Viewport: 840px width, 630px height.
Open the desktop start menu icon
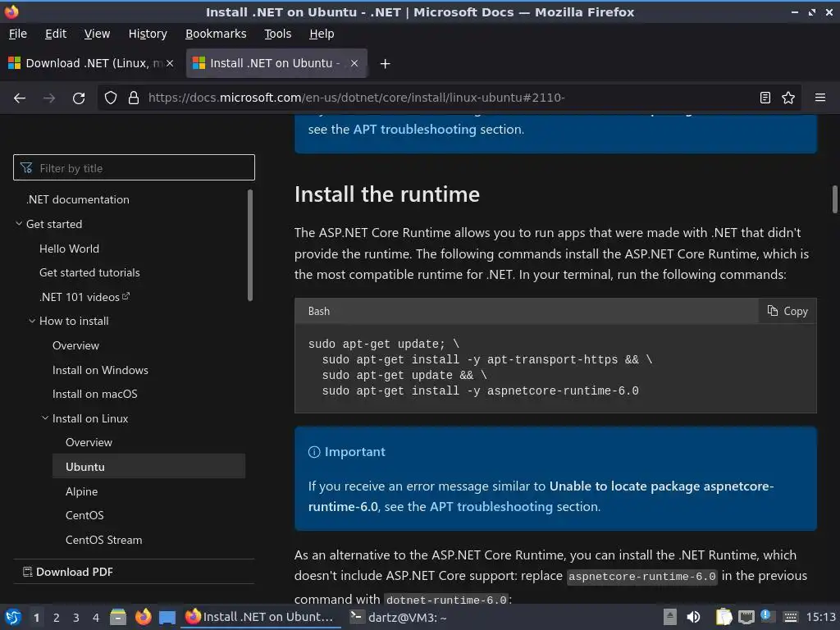[x=13, y=617]
